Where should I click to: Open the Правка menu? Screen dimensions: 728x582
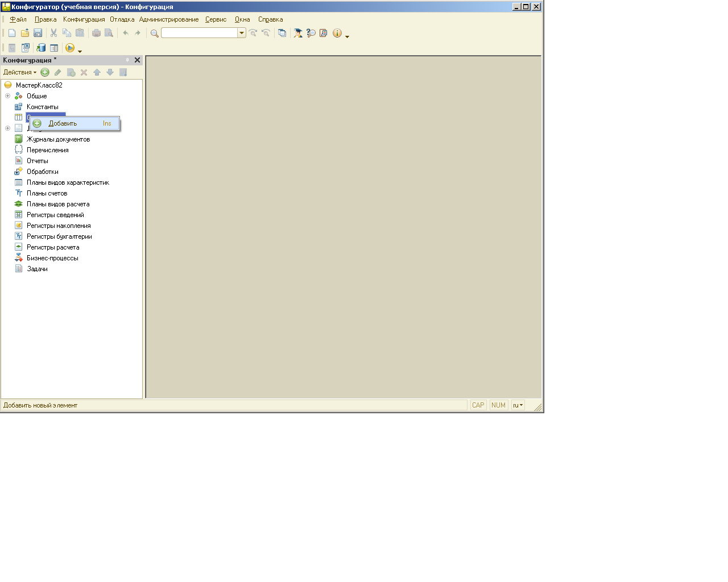(45, 19)
